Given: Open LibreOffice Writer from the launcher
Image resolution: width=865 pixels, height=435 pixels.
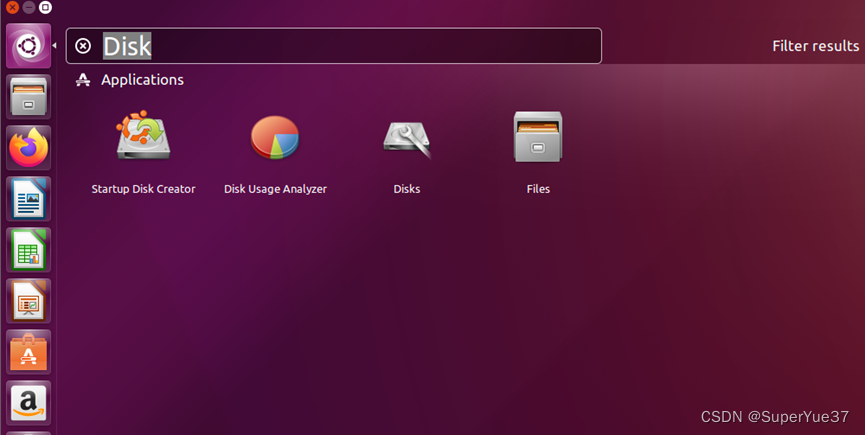Looking at the screenshot, I should click(x=29, y=198).
